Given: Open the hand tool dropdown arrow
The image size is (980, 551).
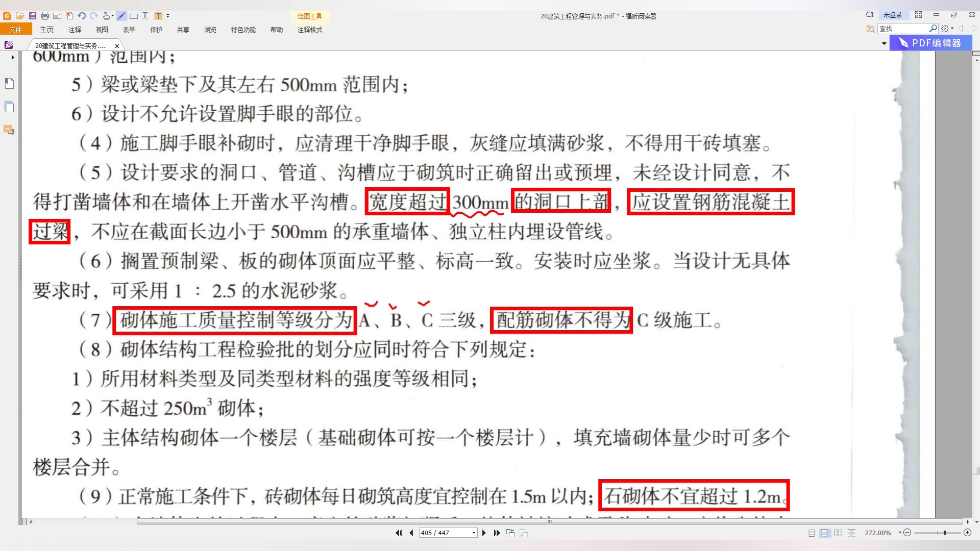Looking at the screenshot, I should click(112, 16).
